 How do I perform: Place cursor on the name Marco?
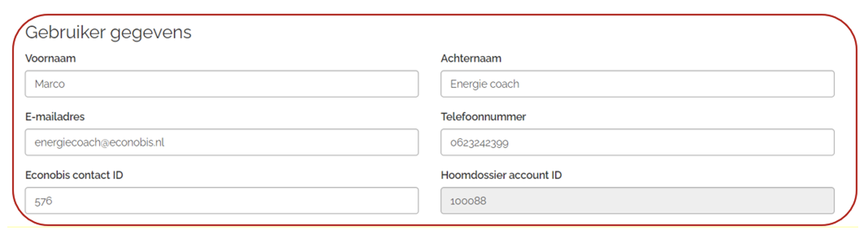[50, 84]
